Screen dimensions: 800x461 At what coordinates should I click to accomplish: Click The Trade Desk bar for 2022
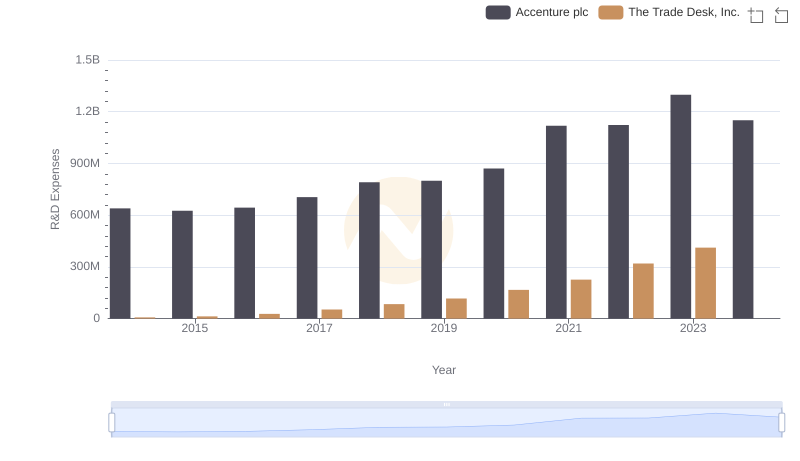643,291
